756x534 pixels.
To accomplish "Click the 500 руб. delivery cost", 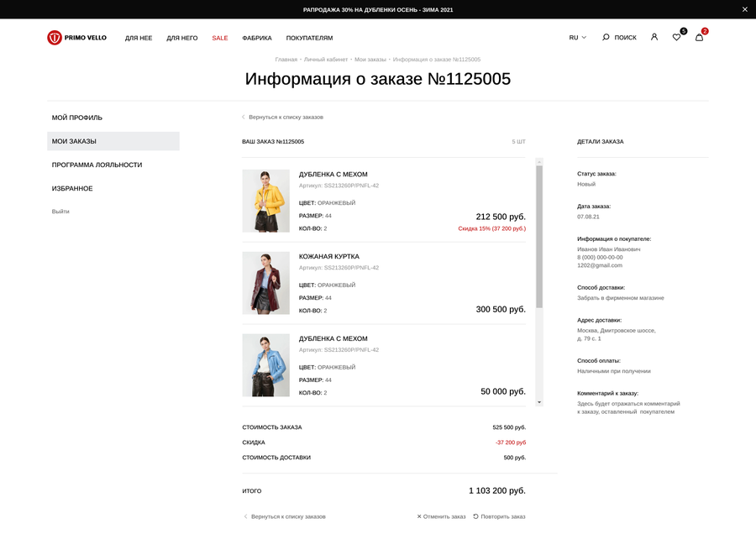I will (514, 458).
